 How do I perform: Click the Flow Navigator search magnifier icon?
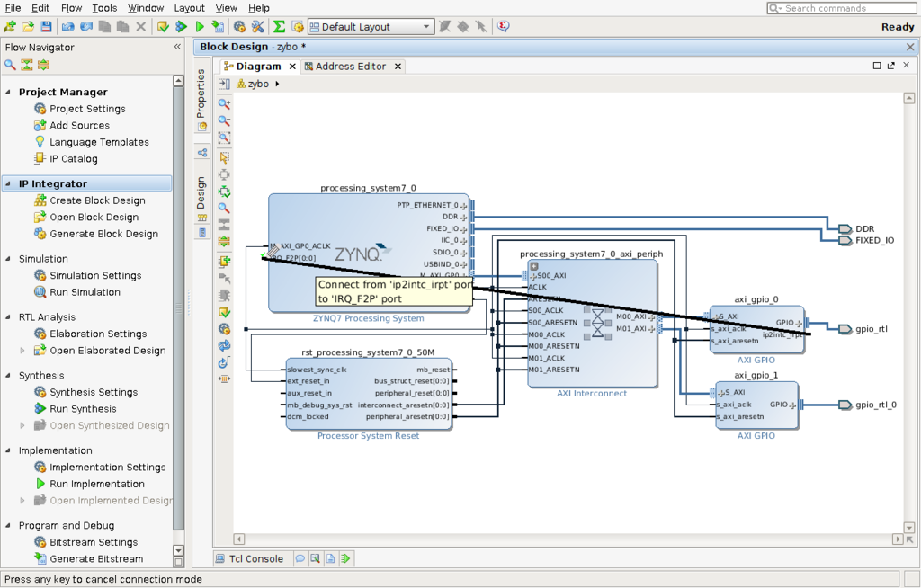click(x=10, y=65)
